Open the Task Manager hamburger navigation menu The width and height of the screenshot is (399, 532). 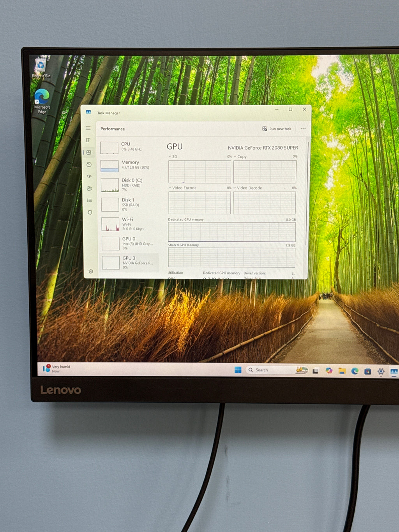tap(88, 128)
